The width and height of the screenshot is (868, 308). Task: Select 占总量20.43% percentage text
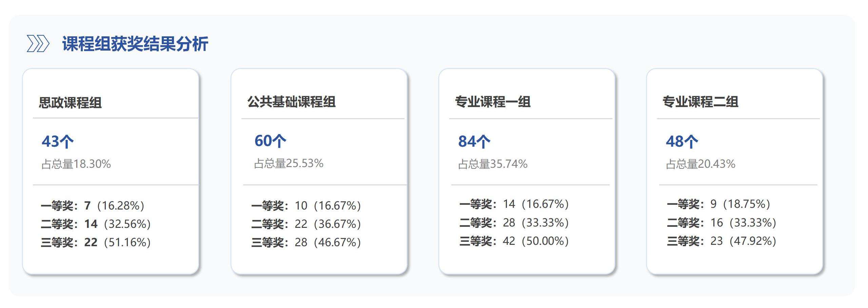pos(701,164)
